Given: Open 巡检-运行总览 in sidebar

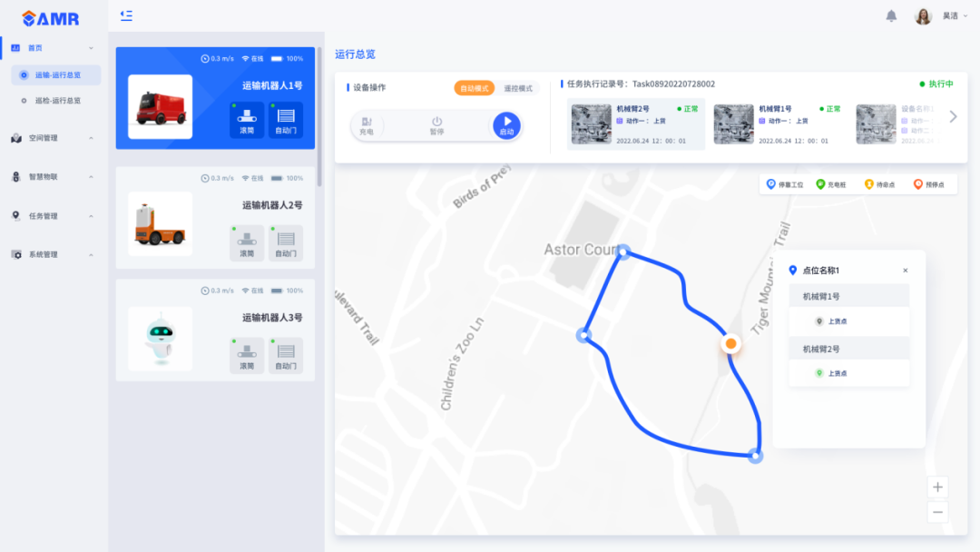Looking at the screenshot, I should 57,101.
